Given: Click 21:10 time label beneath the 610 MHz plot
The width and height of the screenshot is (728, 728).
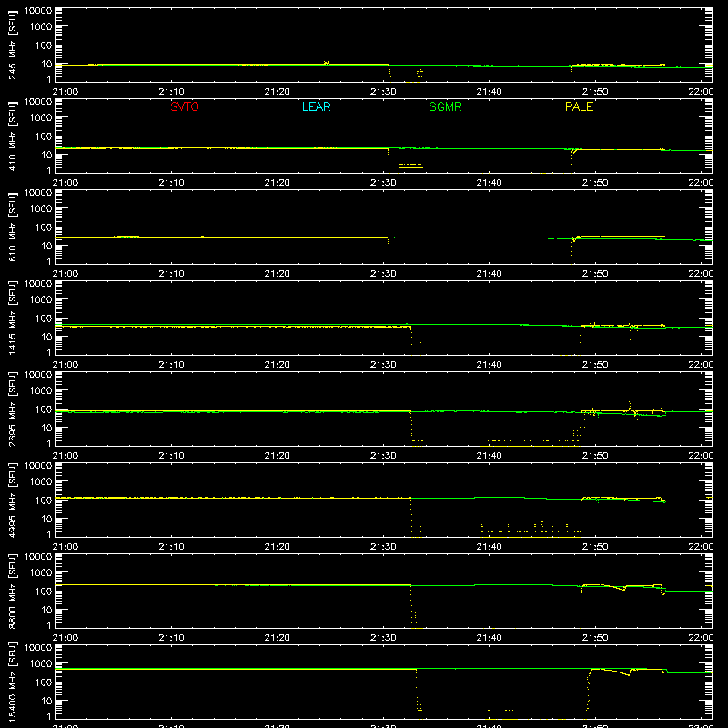Looking at the screenshot, I should 171,274.
